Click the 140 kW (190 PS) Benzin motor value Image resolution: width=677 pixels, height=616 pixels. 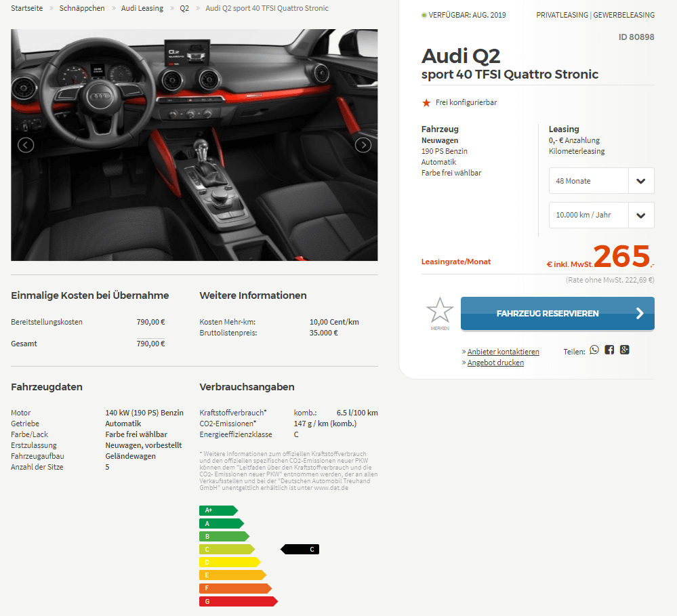point(144,413)
